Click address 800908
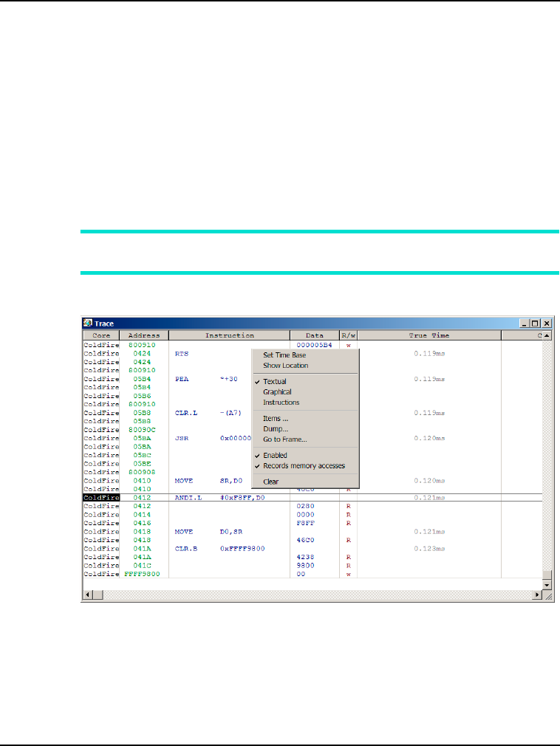 coord(142,472)
